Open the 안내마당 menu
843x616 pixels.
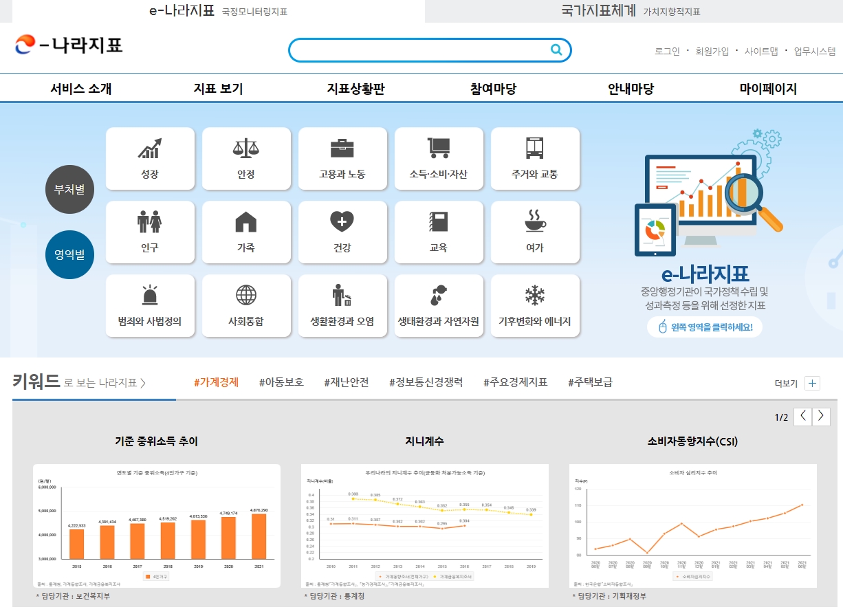tap(631, 89)
